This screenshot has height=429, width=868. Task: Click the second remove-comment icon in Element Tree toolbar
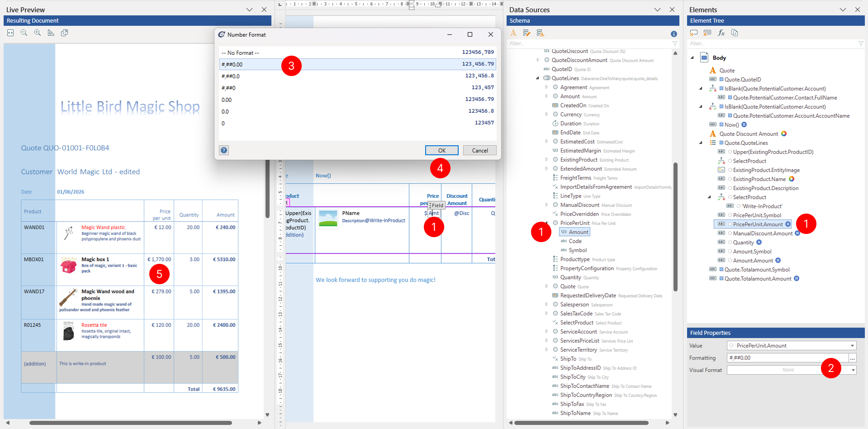click(x=707, y=33)
